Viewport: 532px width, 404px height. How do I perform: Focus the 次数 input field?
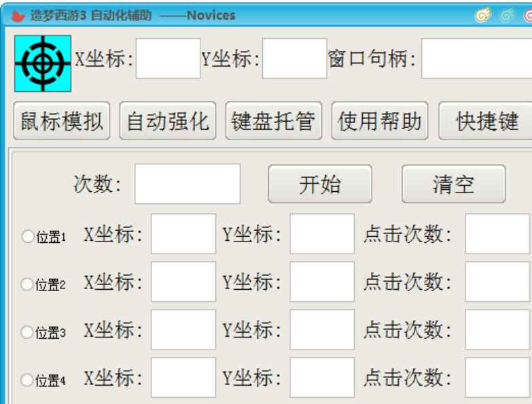pos(188,184)
